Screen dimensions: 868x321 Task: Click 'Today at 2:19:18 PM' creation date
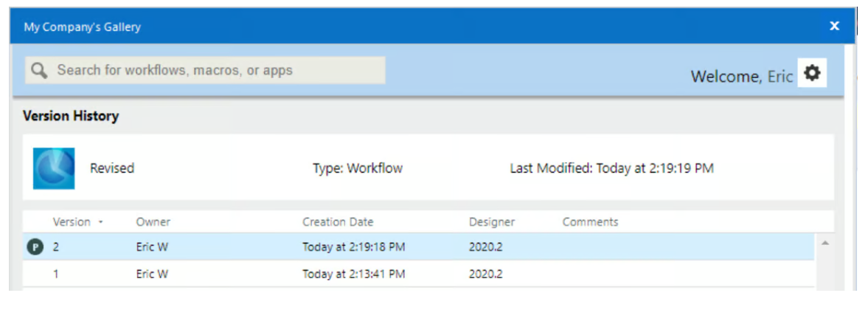coord(354,246)
